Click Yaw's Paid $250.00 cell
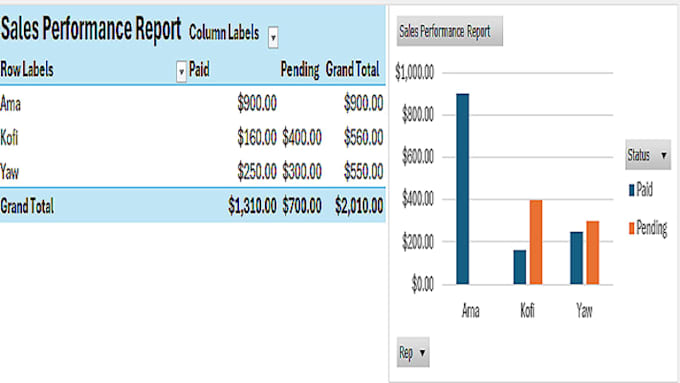 [x=257, y=172]
